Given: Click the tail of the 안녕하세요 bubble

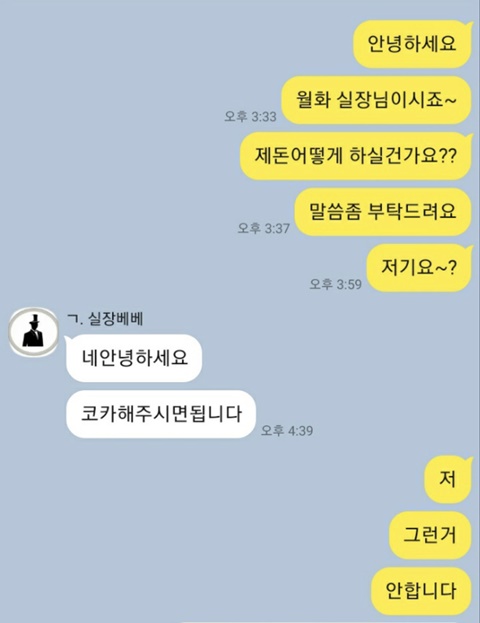Looking at the screenshot, I should point(470,26).
